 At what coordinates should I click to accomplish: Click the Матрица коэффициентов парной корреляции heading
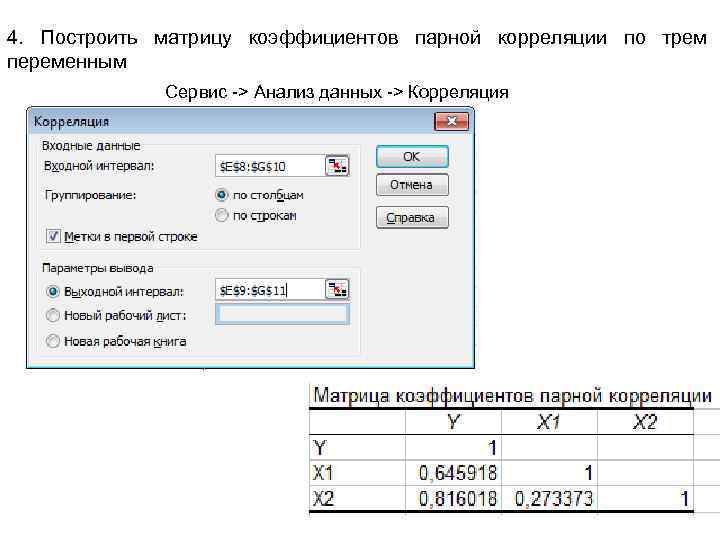[512, 395]
